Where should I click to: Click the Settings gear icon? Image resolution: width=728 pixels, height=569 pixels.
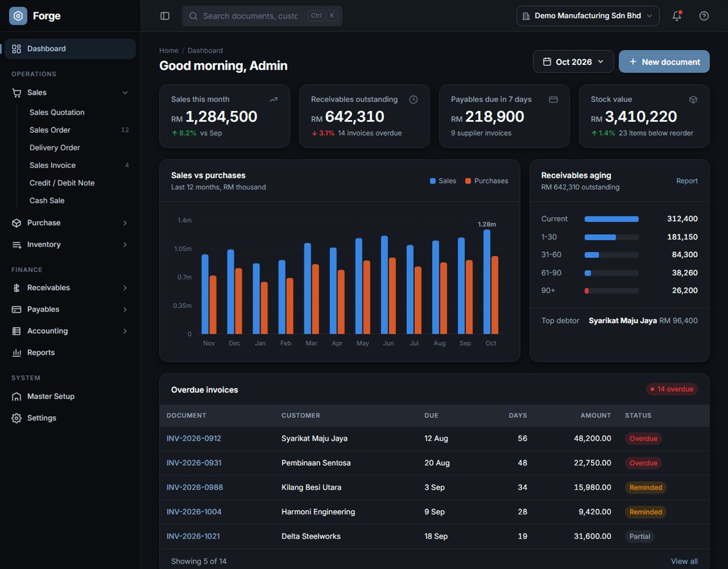[16, 418]
